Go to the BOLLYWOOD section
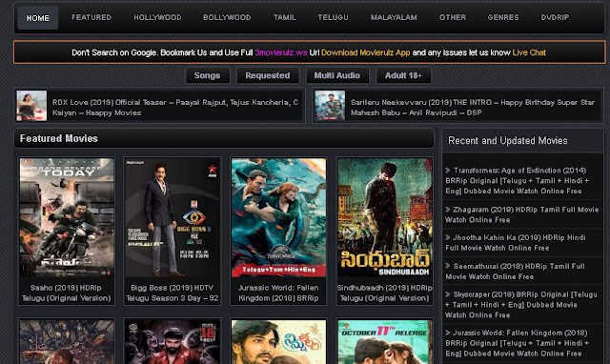The height and width of the screenshot is (364, 610). click(x=227, y=17)
